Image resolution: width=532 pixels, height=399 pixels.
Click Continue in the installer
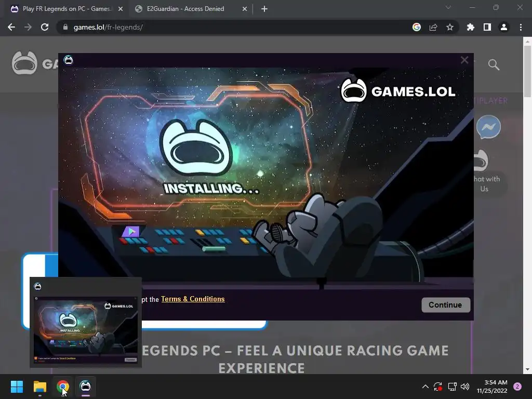(x=446, y=304)
